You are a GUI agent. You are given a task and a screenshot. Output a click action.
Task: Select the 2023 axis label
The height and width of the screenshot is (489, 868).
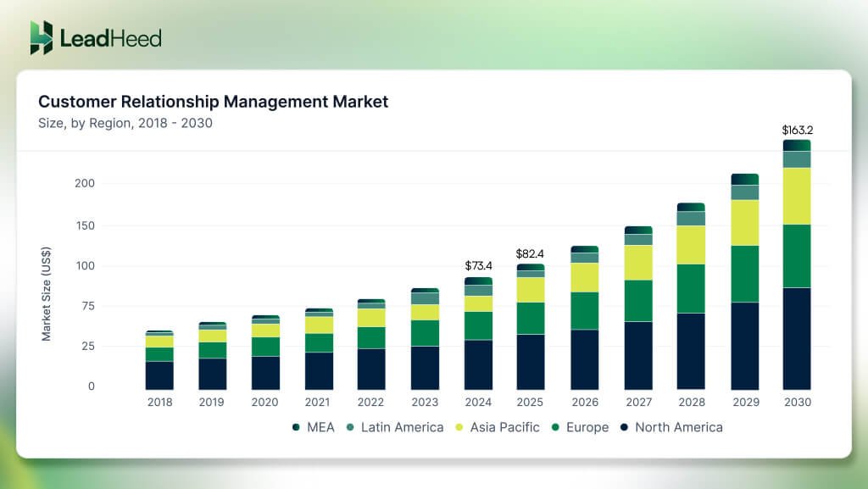pyautogui.click(x=424, y=402)
